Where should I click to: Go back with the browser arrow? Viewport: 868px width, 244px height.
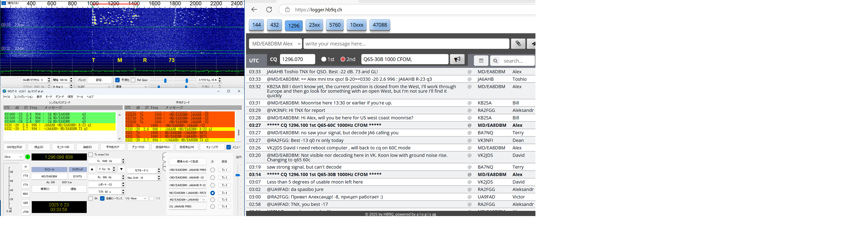(x=254, y=9)
